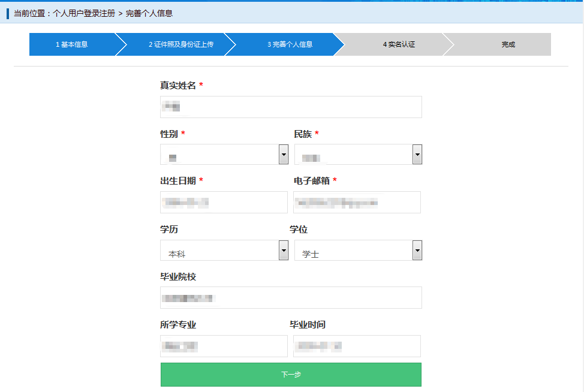This screenshot has height=392, width=584.
Task: Click the 毕业院校 input field
Action: coord(291,297)
